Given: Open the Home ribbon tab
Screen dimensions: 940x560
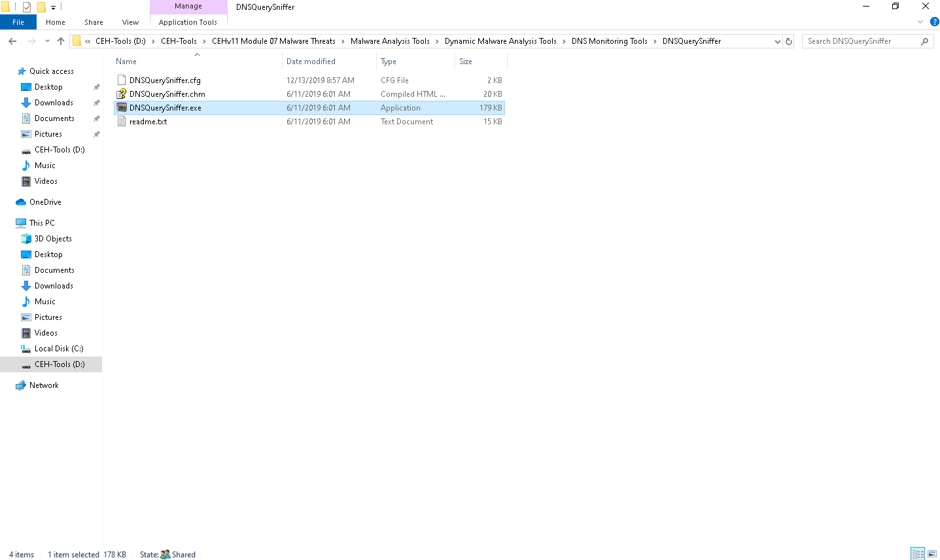Looking at the screenshot, I should [56, 22].
